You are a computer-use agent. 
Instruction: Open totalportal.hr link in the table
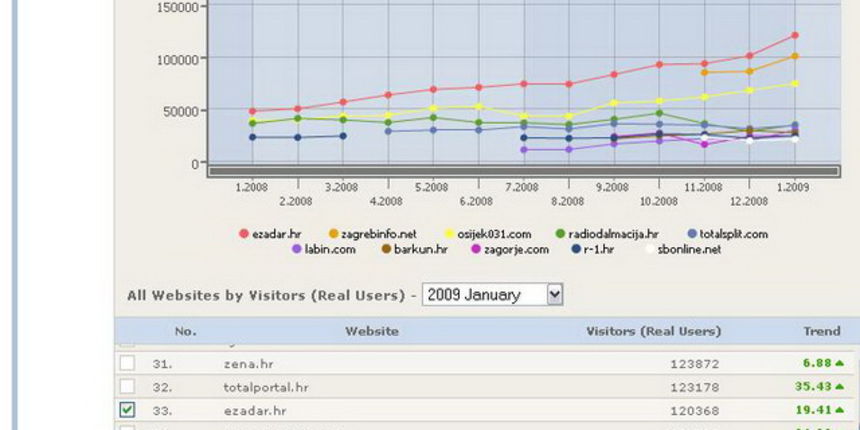click(266, 387)
